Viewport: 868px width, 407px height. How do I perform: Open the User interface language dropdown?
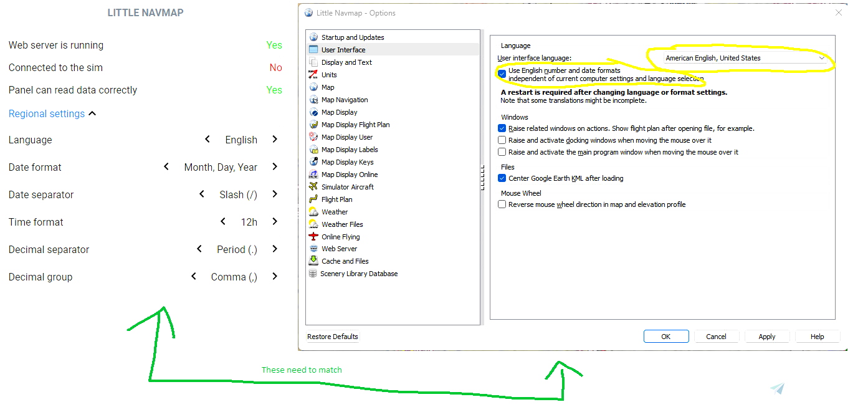[x=745, y=58]
